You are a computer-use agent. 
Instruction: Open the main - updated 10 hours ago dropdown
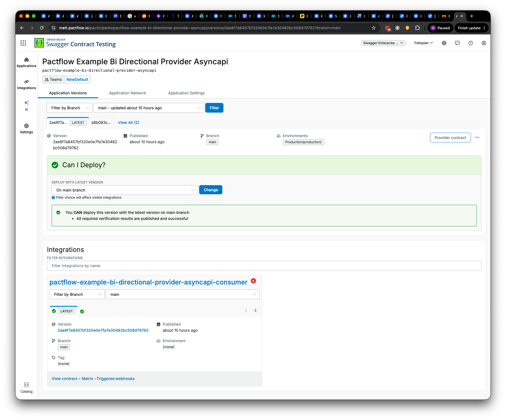coord(149,108)
